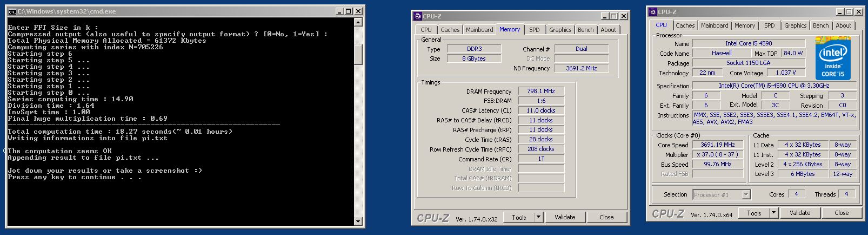
Task: Open Mainboard tab in the x64 CPU-Z window
Action: 715,25
